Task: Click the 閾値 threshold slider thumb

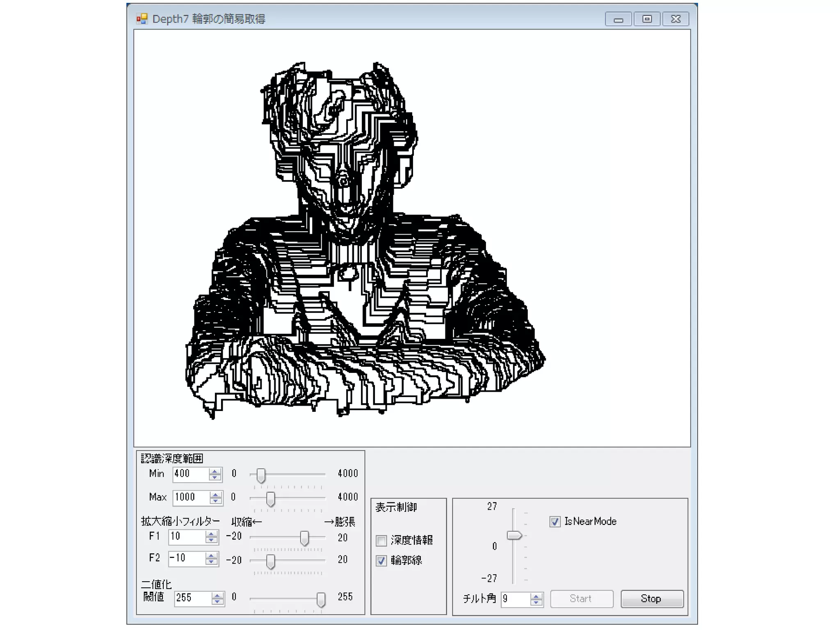Action: click(321, 599)
